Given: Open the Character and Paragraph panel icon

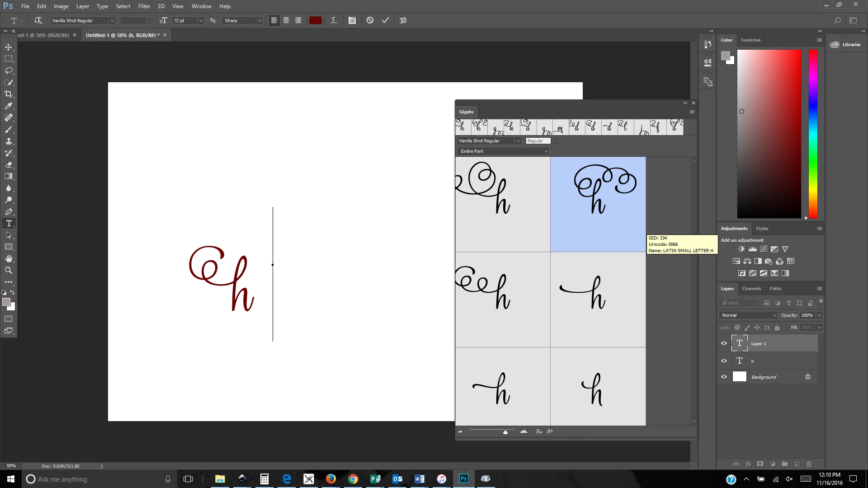Looking at the screenshot, I should tap(352, 20).
